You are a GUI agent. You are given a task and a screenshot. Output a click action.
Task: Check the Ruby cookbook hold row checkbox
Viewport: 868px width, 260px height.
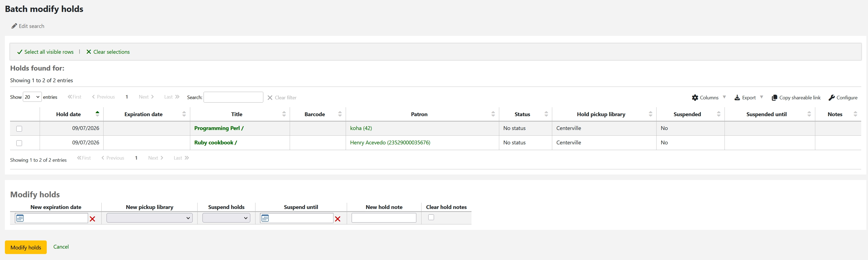(x=19, y=143)
